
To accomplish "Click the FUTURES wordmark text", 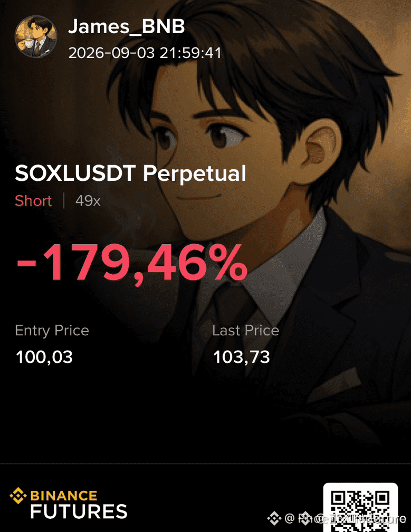I will point(79,511).
